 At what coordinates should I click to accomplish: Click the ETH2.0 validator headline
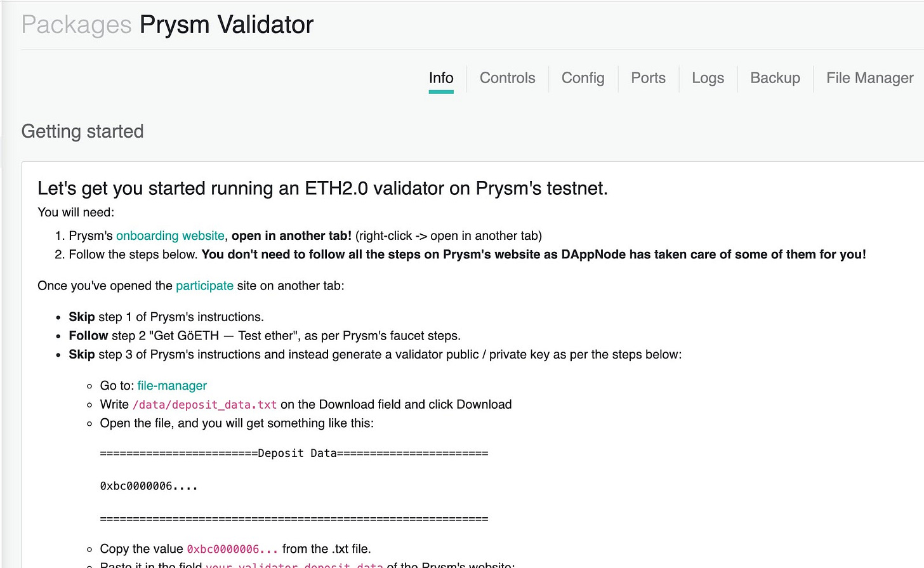(x=322, y=188)
